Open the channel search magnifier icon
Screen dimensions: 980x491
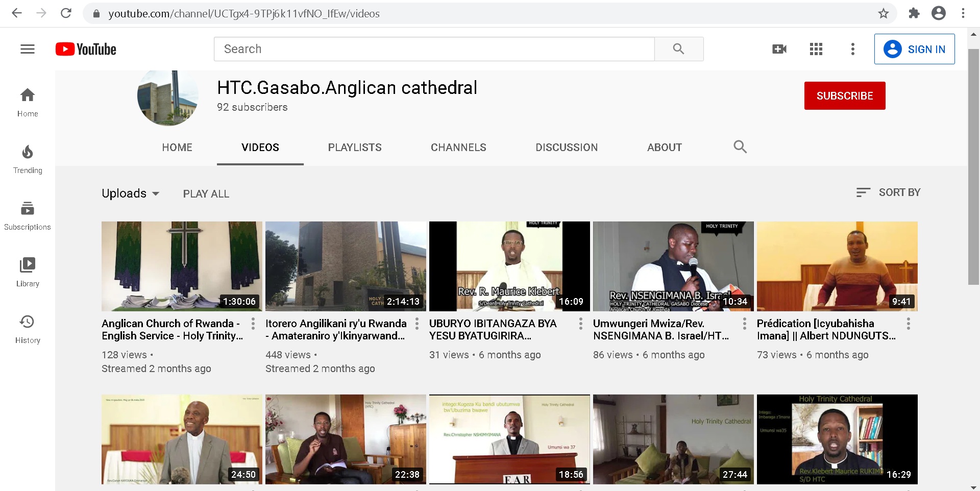pos(740,147)
